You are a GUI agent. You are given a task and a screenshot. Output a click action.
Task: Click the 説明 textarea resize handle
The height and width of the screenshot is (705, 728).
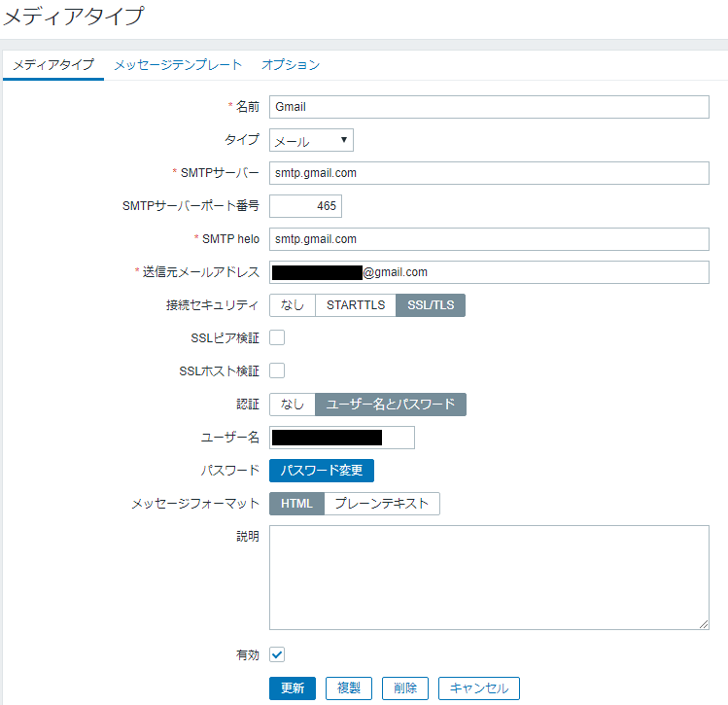(x=704, y=624)
